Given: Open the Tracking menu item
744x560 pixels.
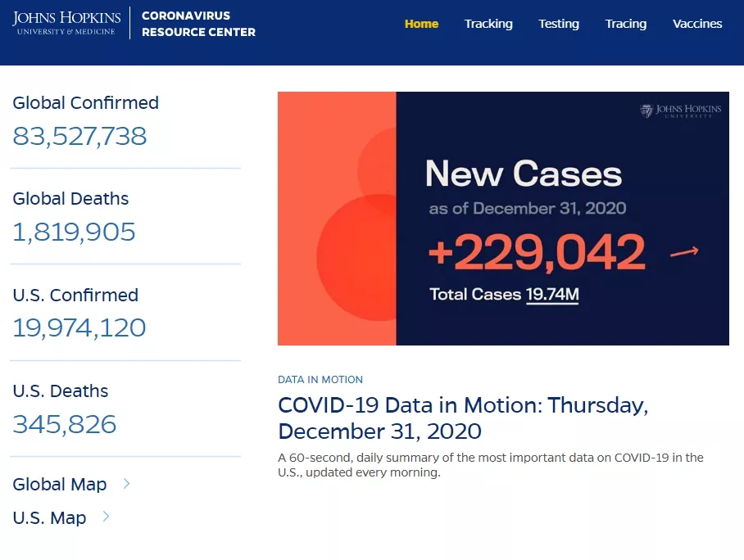Looking at the screenshot, I should click(488, 24).
